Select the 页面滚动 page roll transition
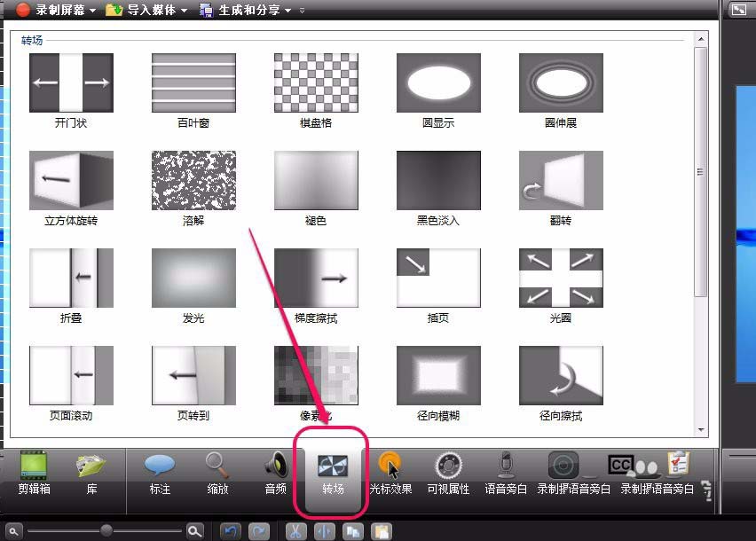The image size is (756, 541). [71, 375]
